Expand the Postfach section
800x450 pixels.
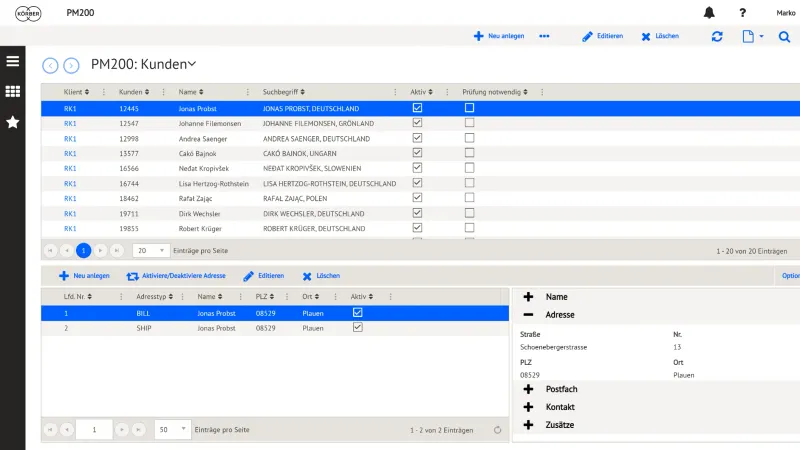(528, 389)
